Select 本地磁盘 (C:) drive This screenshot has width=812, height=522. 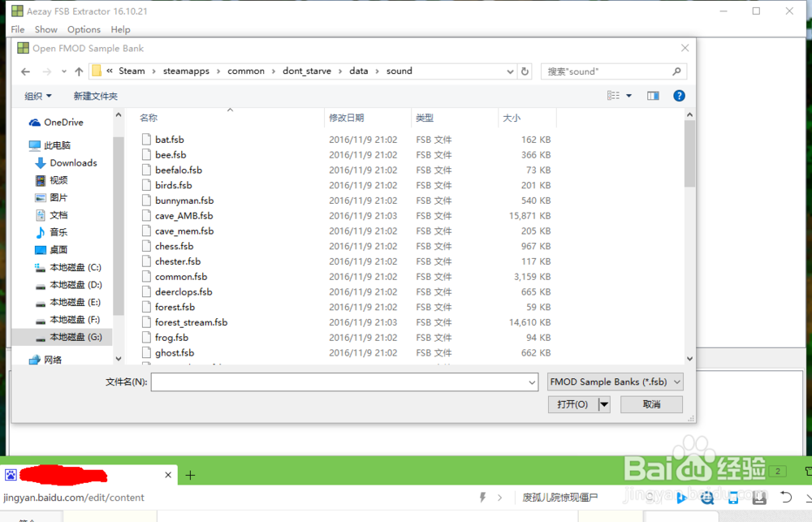pos(68,268)
